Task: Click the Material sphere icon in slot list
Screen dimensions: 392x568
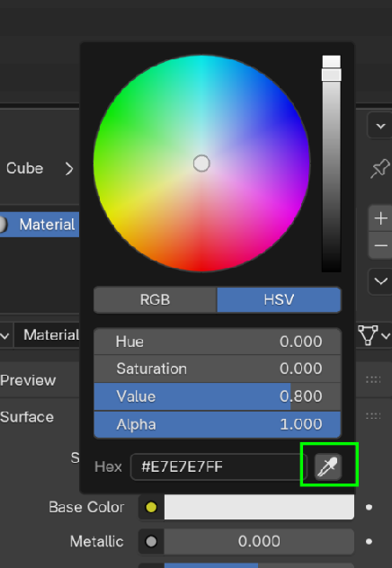Action: click(3, 225)
